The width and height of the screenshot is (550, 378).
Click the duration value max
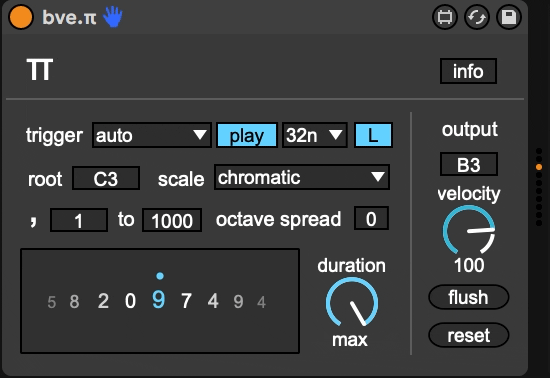pyautogui.click(x=350, y=340)
